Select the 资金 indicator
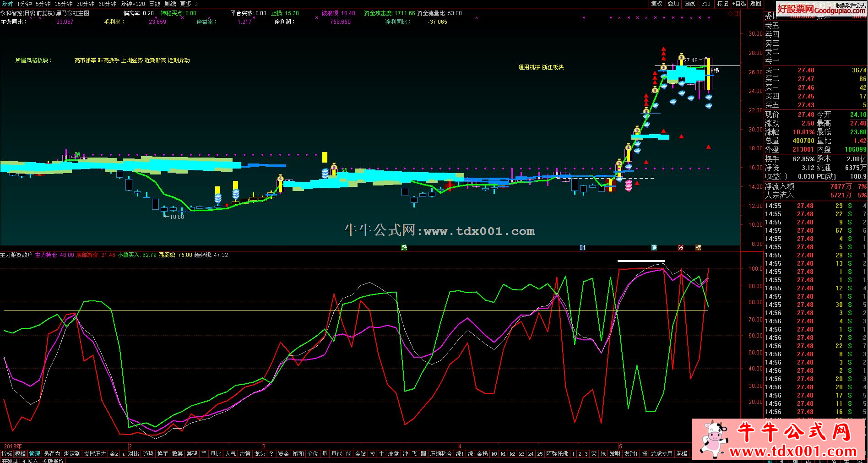Image resolution: width=868 pixels, height=463 pixels. click(283, 454)
